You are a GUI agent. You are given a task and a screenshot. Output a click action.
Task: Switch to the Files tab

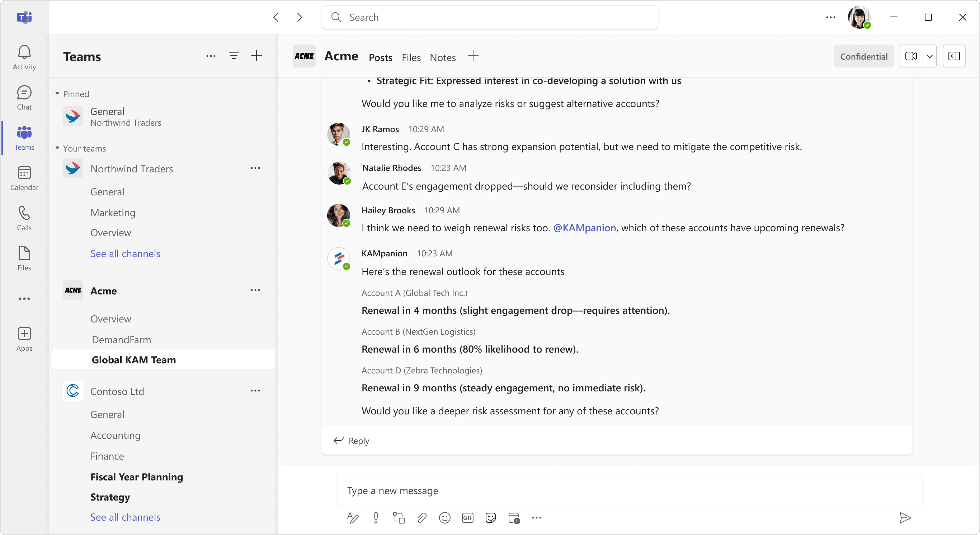pos(411,57)
